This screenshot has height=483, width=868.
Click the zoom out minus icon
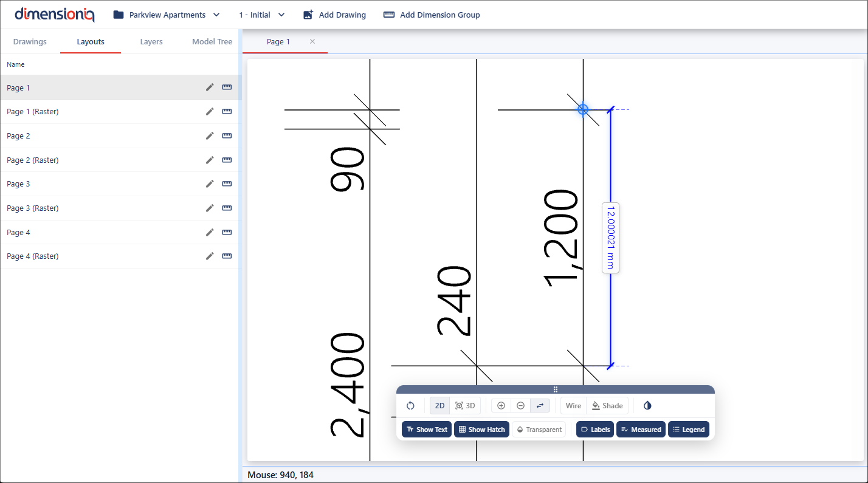pos(520,406)
